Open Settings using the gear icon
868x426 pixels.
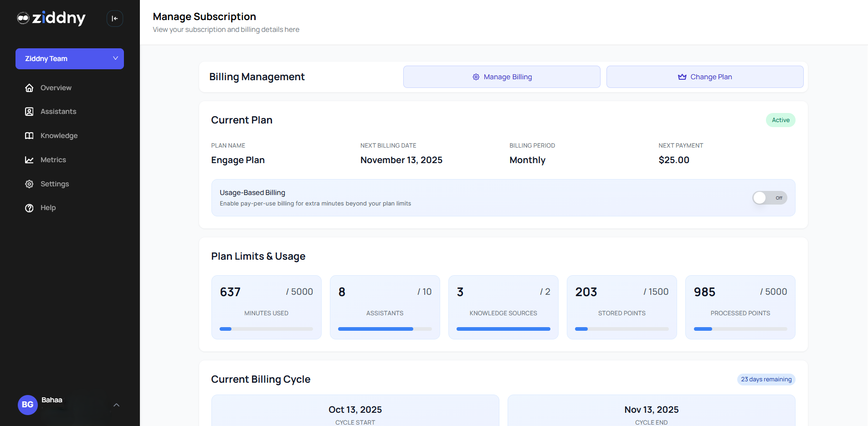[x=29, y=184]
